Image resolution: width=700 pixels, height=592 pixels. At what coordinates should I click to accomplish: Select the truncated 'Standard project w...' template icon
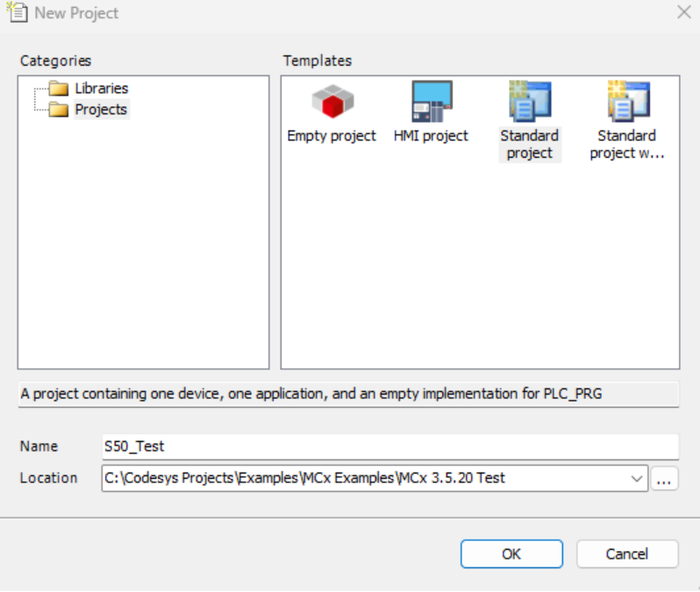[628, 102]
